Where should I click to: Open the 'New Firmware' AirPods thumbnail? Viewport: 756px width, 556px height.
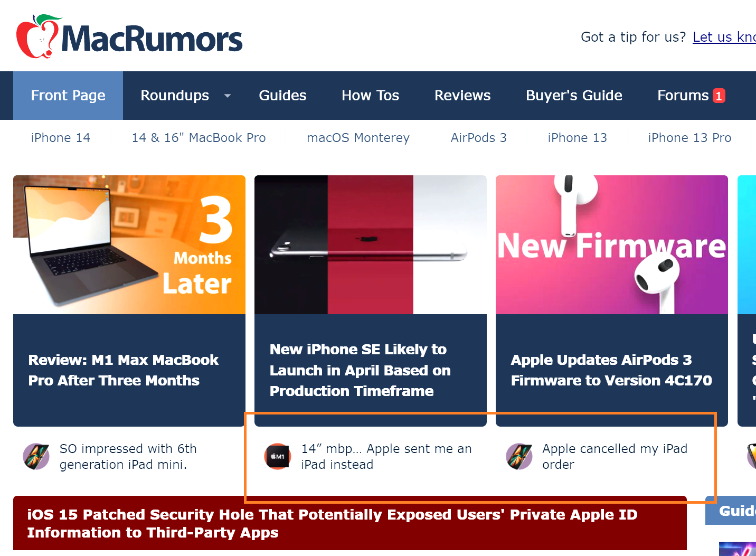pyautogui.click(x=612, y=244)
